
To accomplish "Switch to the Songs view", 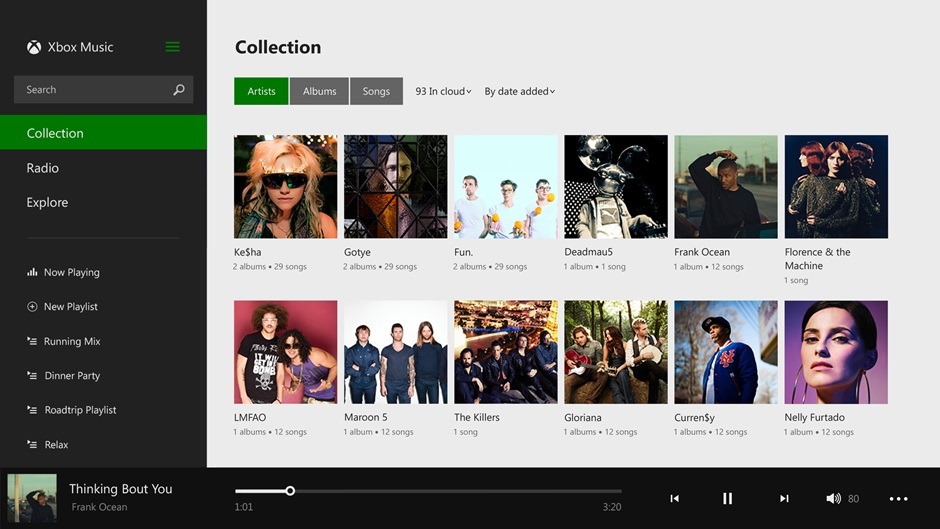I will pos(376,91).
